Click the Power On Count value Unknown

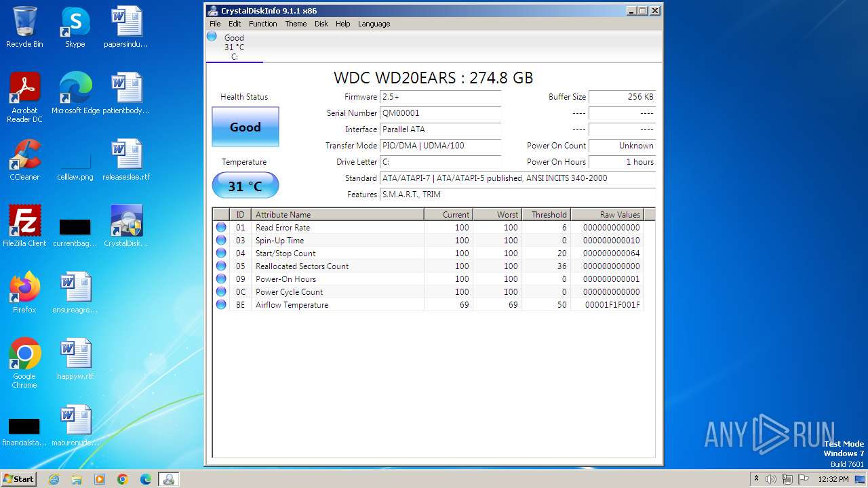tap(622, 146)
